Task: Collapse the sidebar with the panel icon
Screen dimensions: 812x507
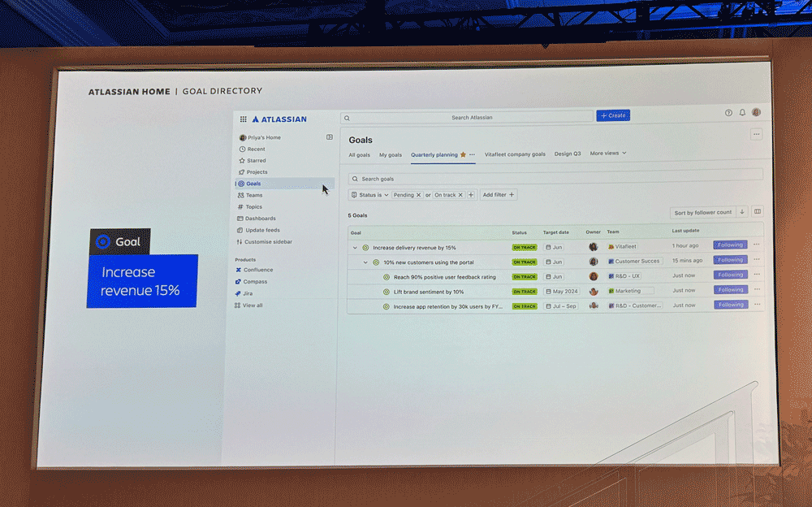Action: [x=330, y=137]
